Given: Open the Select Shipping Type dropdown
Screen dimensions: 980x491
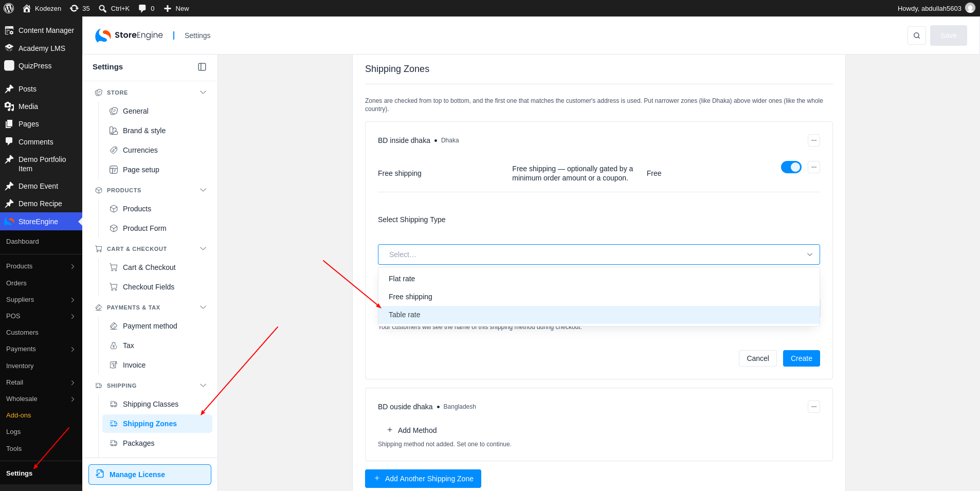Looking at the screenshot, I should 598,254.
